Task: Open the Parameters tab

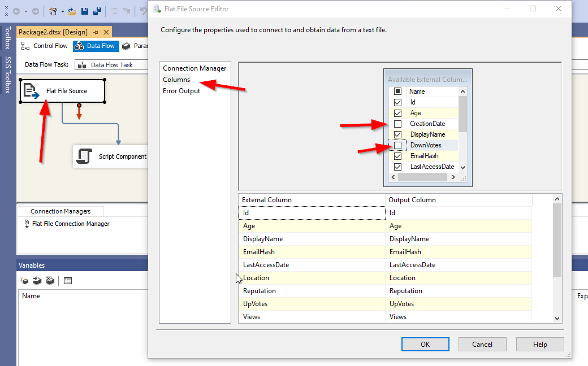Action: (x=135, y=46)
